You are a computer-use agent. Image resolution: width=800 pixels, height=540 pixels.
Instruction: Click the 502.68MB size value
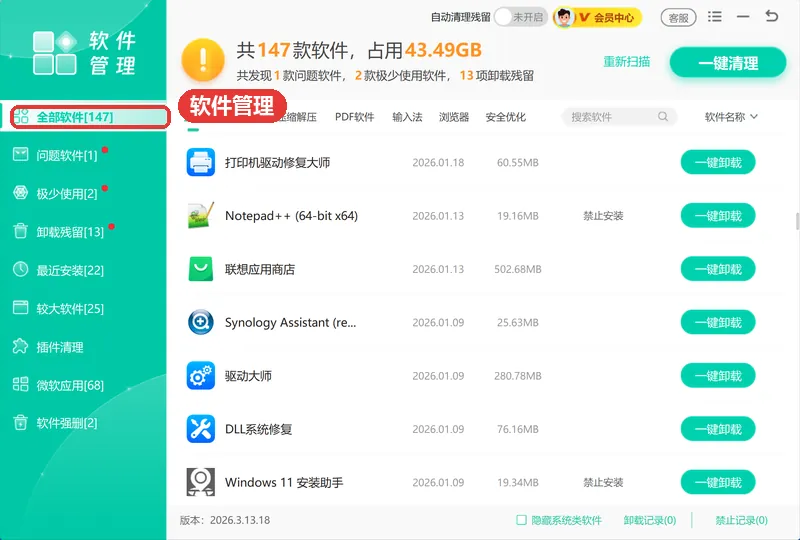[x=518, y=269]
